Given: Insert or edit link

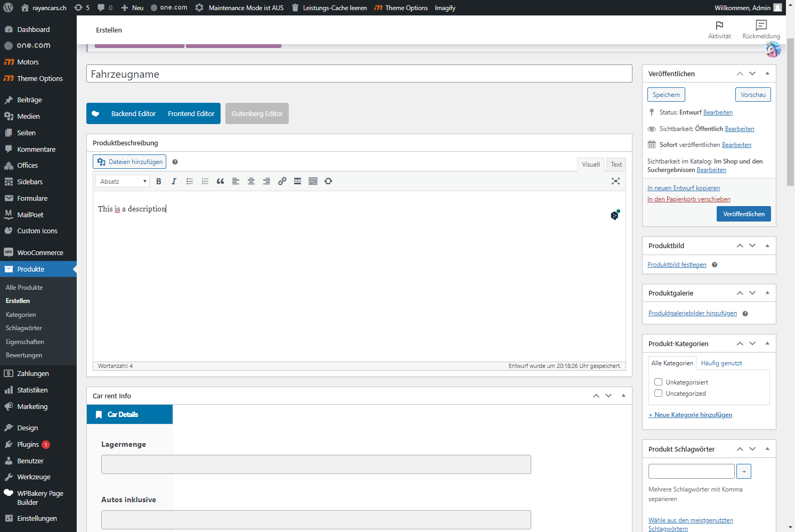Looking at the screenshot, I should [282, 181].
